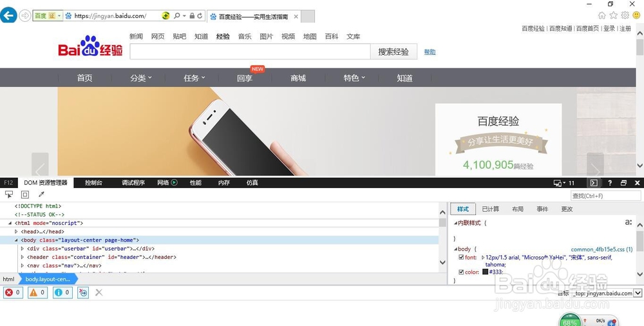Switch to the 控制台 console tab
644x326 pixels.
coord(93,183)
